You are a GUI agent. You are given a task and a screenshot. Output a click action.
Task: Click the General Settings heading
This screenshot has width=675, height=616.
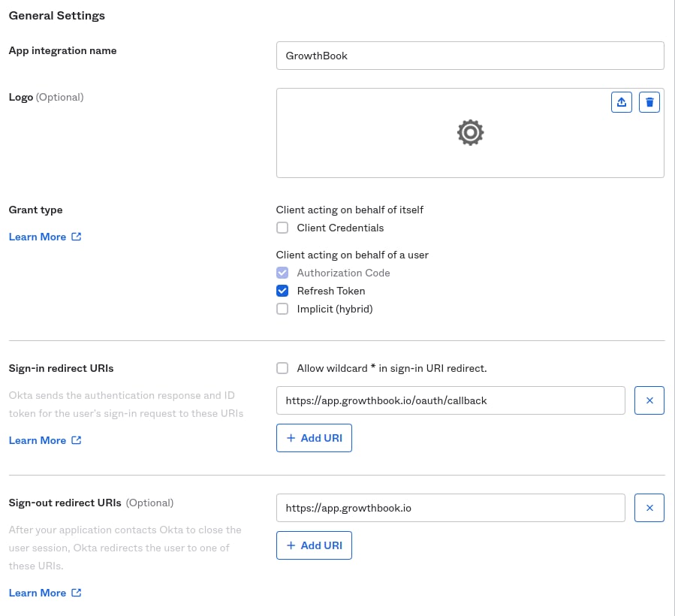[57, 16]
